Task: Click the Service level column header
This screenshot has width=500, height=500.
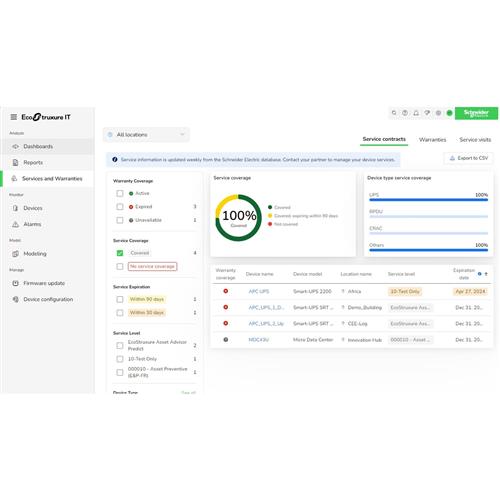Action: [401, 274]
